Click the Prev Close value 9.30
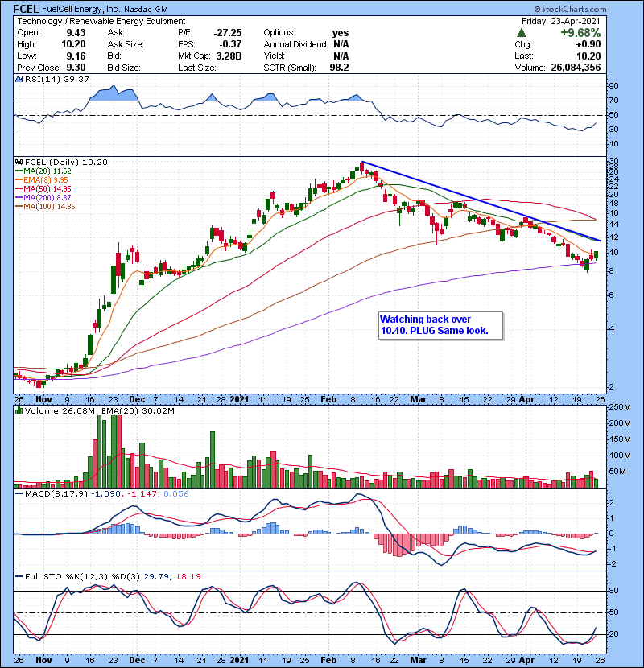The image size is (644, 668). [76, 68]
